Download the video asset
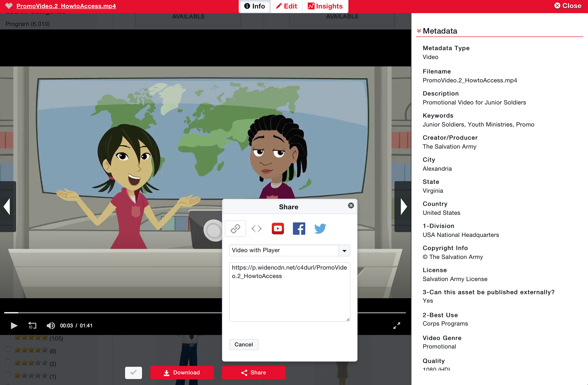588x385 pixels. click(x=182, y=373)
